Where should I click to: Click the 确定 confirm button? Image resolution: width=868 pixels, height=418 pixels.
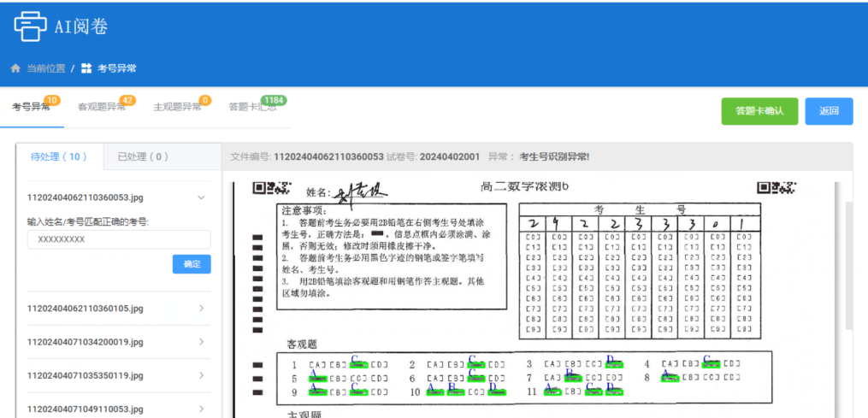point(191,265)
